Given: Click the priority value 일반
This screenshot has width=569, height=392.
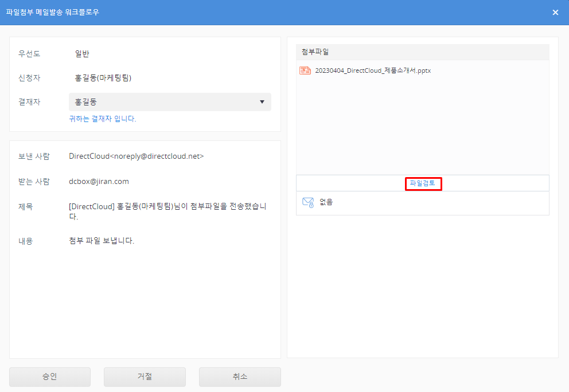Looking at the screenshot, I should coord(82,54).
